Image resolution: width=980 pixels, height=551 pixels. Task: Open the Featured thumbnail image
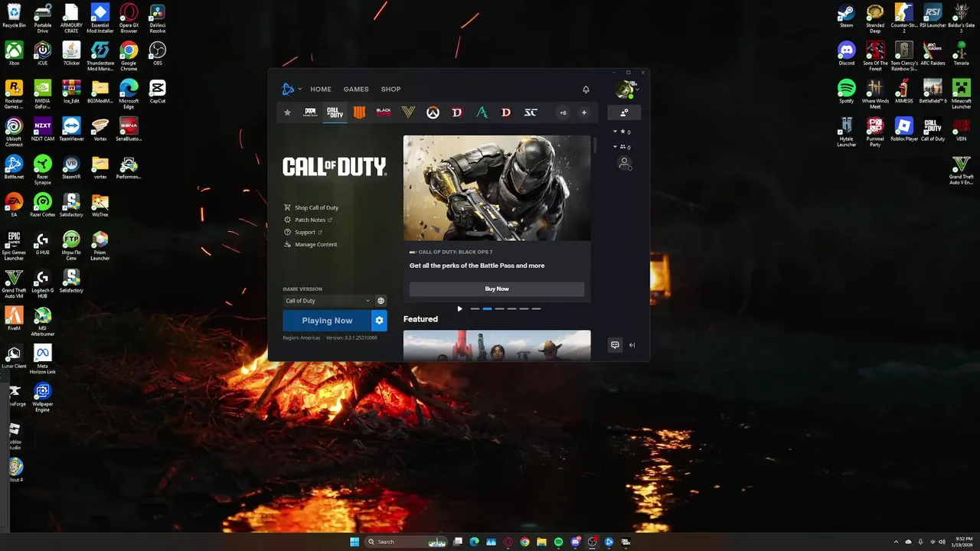[x=497, y=345]
